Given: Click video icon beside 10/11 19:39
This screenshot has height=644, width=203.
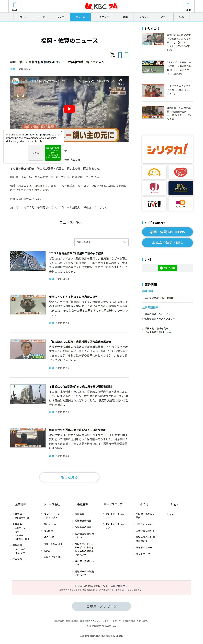Looking at the screenshot, I should 71,323.
